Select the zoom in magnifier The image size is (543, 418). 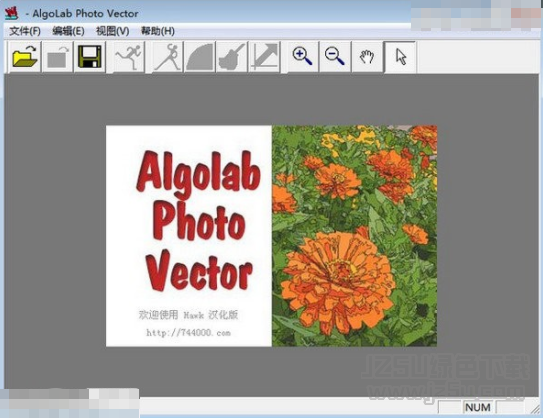tap(303, 56)
